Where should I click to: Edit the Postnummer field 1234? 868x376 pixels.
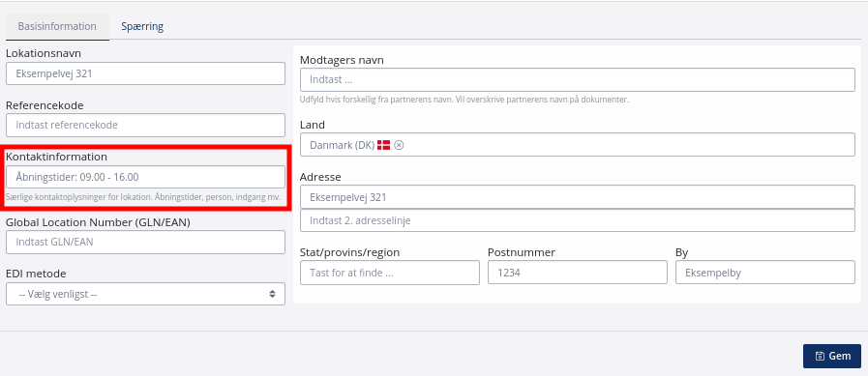click(x=578, y=273)
